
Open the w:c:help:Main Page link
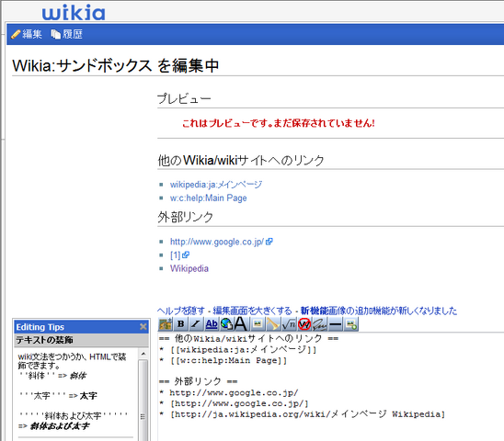click(208, 198)
